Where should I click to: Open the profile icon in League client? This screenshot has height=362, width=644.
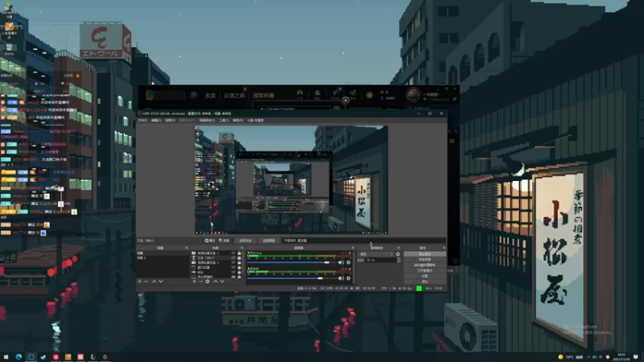(299, 93)
